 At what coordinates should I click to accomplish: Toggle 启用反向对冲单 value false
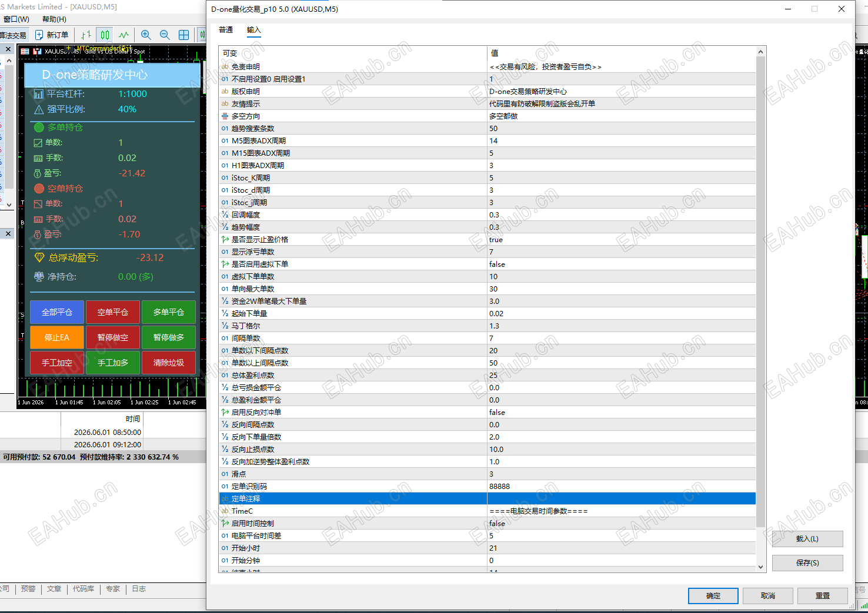tap(622, 413)
